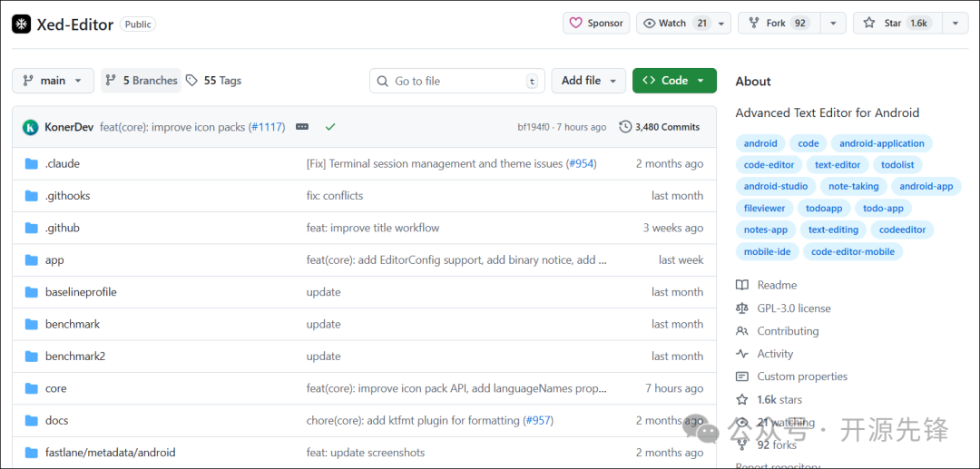Screen dimensions: 980x469
Task: Open KonerDev author link
Action: pyautogui.click(x=69, y=127)
